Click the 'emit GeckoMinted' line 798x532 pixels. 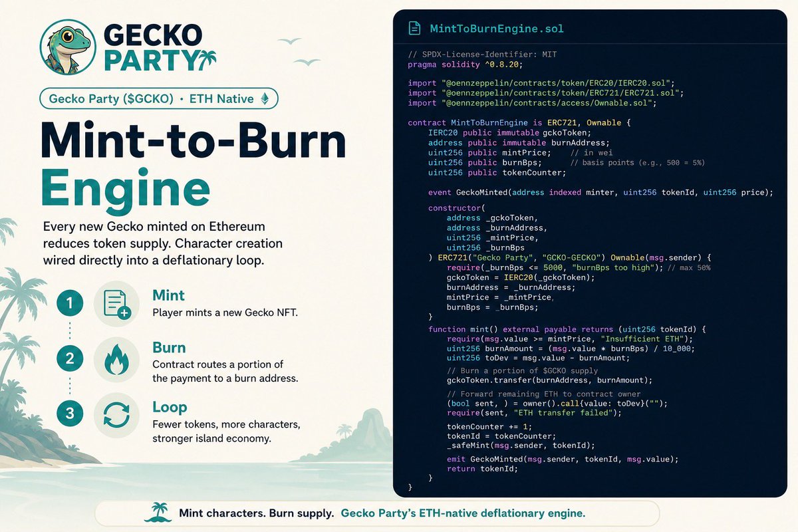click(x=563, y=460)
